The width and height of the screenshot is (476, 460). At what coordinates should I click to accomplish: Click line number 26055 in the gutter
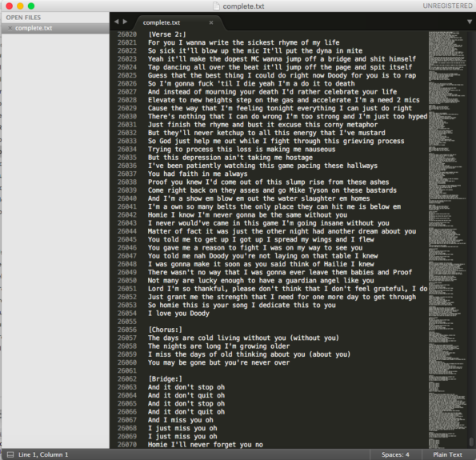[x=127, y=322]
